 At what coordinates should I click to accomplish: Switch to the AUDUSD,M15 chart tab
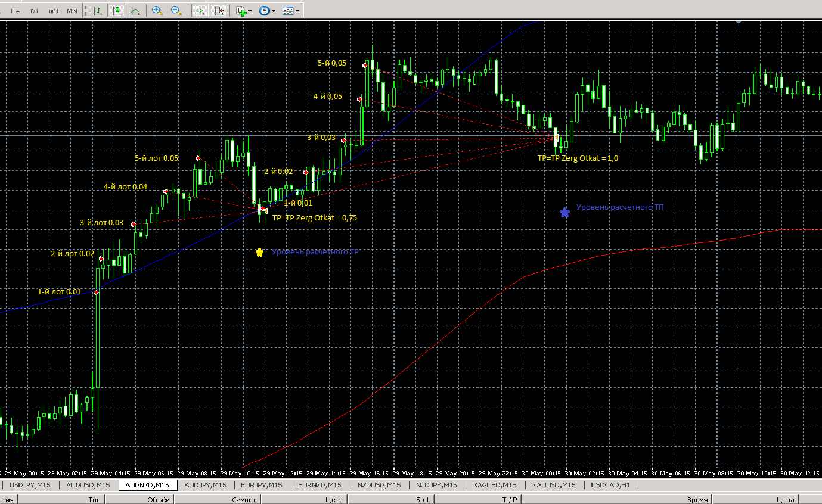88,485
